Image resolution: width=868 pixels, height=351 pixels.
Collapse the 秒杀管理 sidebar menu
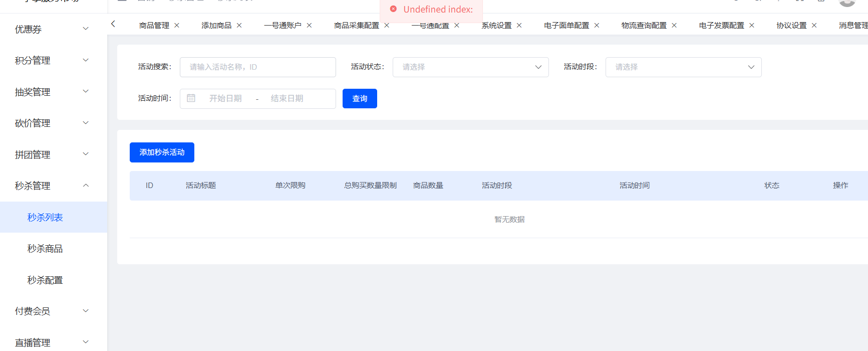(x=53, y=186)
